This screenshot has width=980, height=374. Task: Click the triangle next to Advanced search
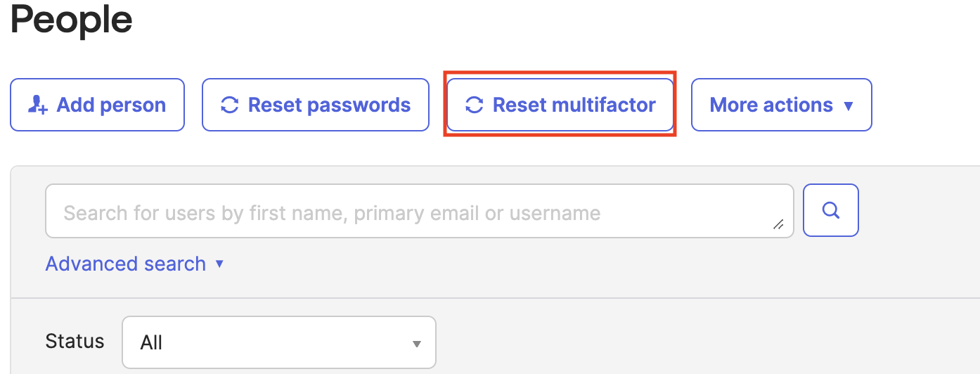(x=219, y=264)
